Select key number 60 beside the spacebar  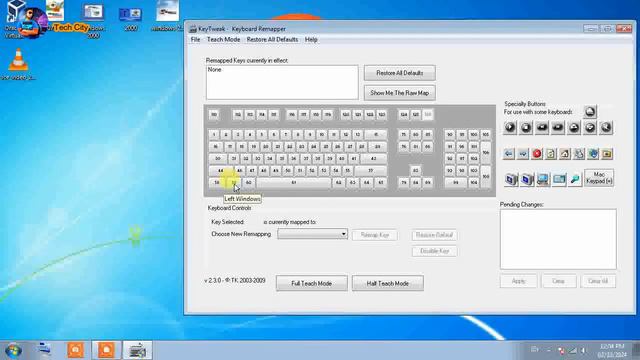[x=248, y=182]
